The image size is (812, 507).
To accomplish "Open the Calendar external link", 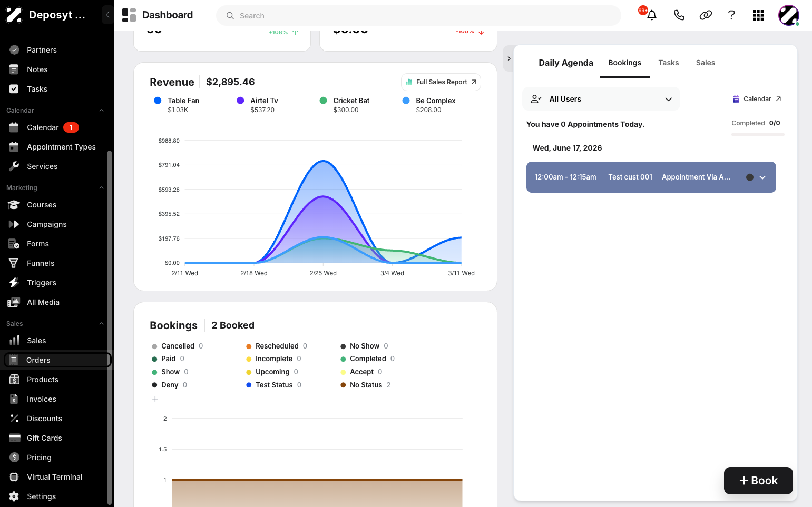I will [x=757, y=99].
